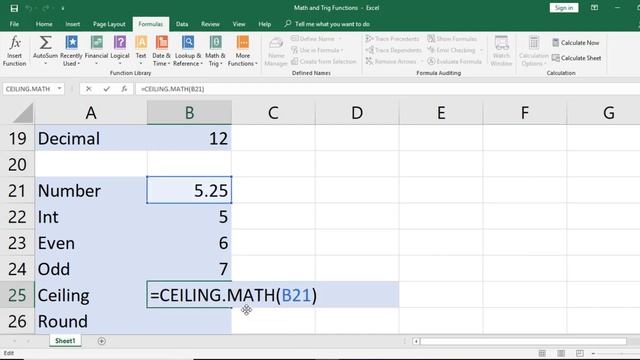
Task: Click the horizontal scrollbar track
Action: coord(523,341)
